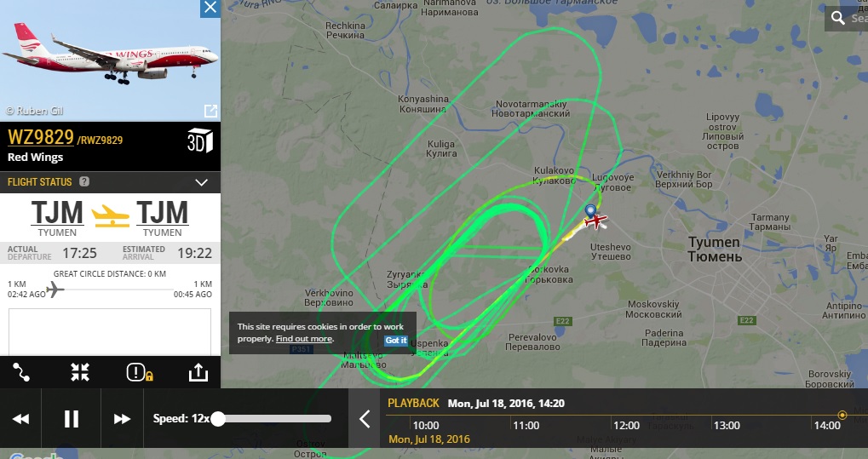Click the WZ9829 flight number link

(40, 137)
